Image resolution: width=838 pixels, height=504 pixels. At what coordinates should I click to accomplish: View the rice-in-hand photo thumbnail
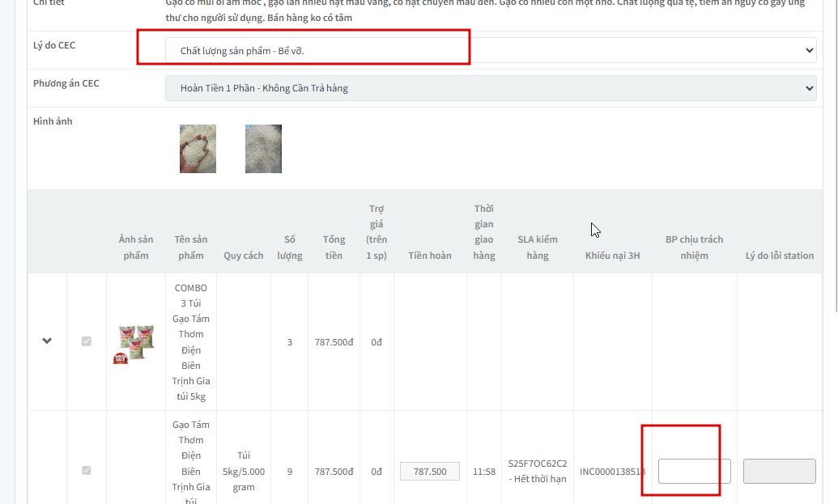(x=198, y=149)
